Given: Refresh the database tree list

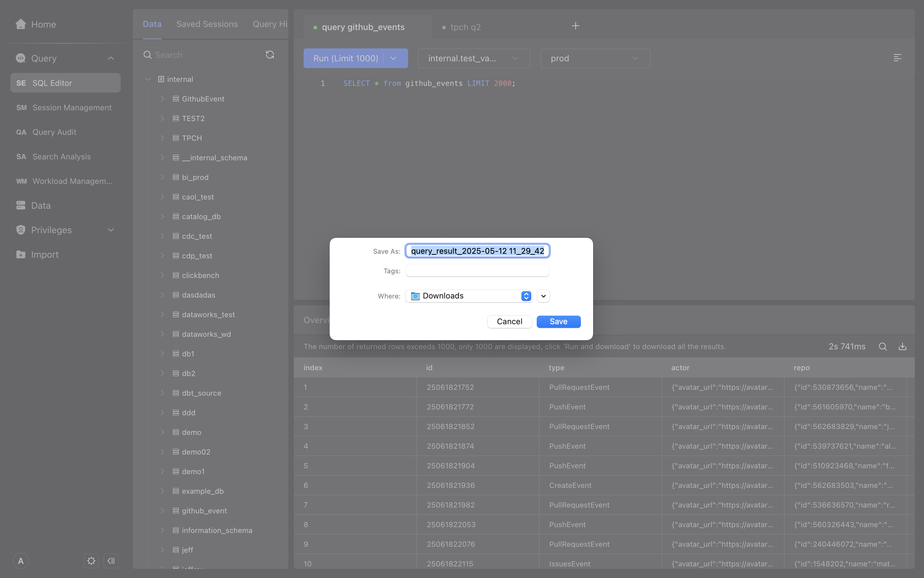Looking at the screenshot, I should click(x=270, y=55).
